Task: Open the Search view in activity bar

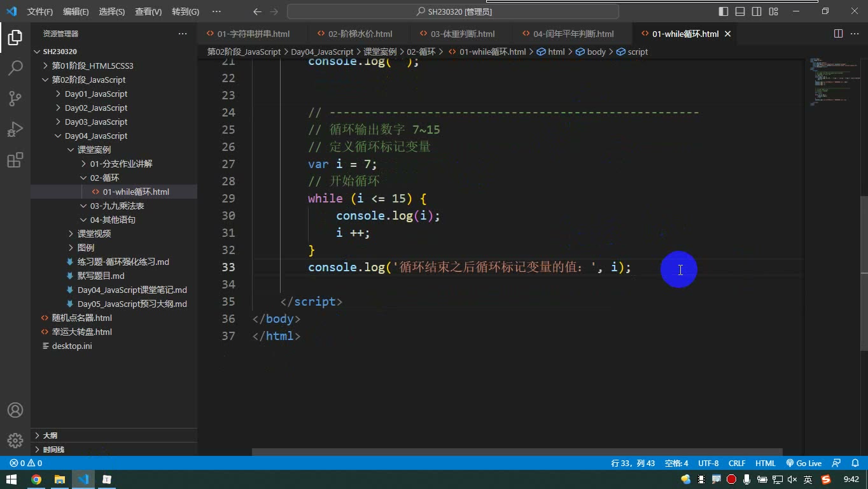Action: coord(15,67)
